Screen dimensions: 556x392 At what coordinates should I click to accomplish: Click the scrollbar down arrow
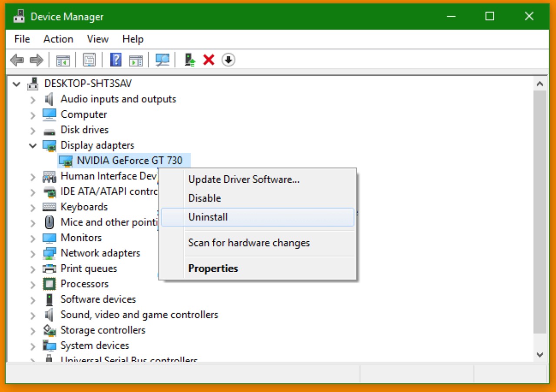tap(540, 355)
